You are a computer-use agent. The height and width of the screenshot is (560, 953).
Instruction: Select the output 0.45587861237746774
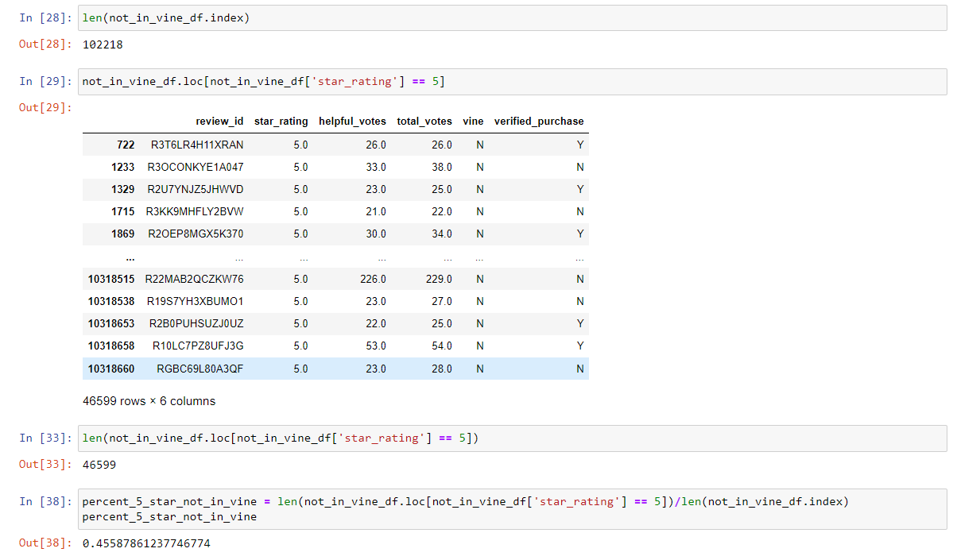146,543
